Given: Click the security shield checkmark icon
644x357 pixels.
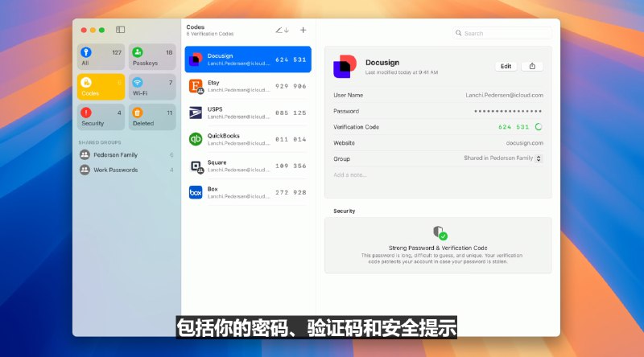Looking at the screenshot, I should (x=440, y=232).
